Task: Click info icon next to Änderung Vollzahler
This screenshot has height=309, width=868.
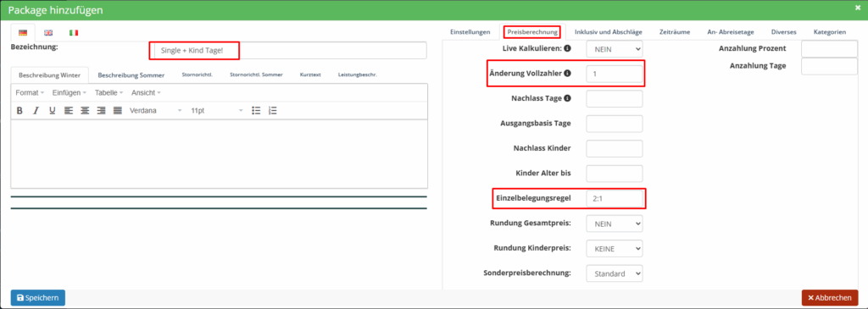Action: tap(567, 73)
